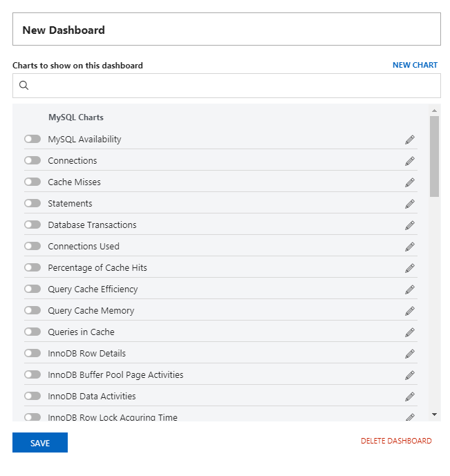Screen dimensions: 450x476
Task: Switch on Queries in Cache chart
Action: point(32,332)
